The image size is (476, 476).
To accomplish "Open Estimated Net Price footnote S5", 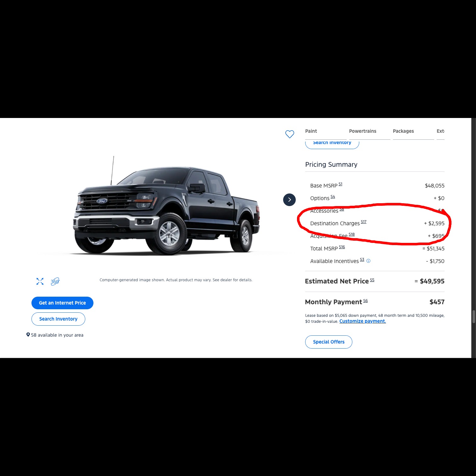I will (372, 280).
